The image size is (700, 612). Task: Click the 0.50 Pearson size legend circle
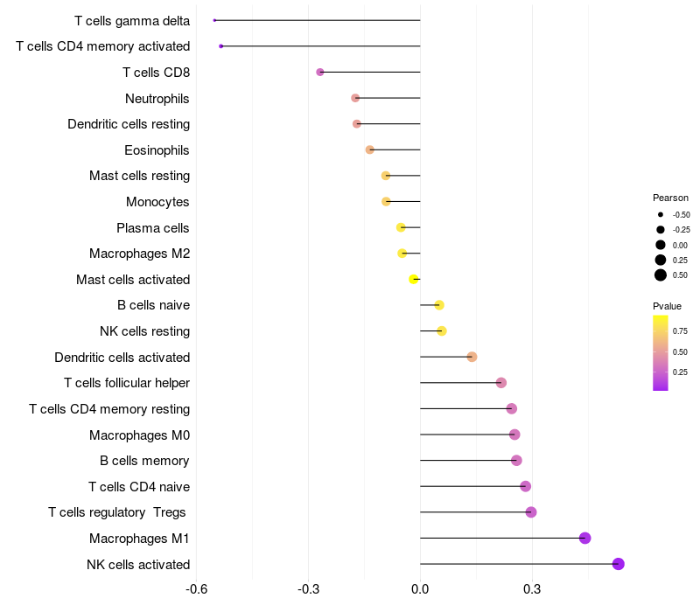661,275
